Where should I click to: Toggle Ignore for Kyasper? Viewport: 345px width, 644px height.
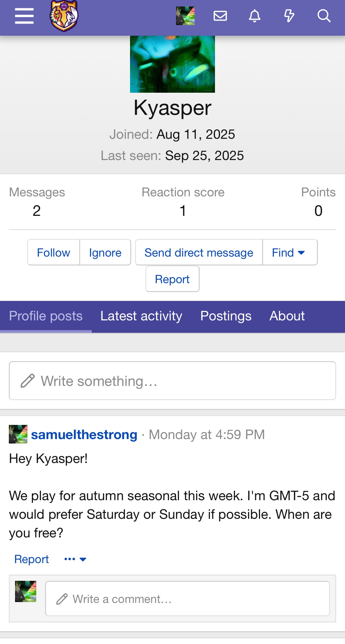point(105,252)
